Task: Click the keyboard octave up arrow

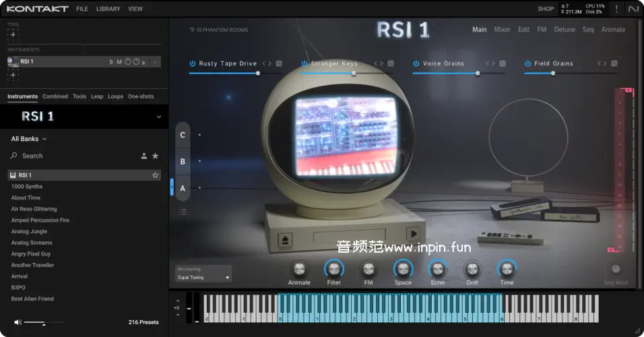Action: [x=177, y=301]
